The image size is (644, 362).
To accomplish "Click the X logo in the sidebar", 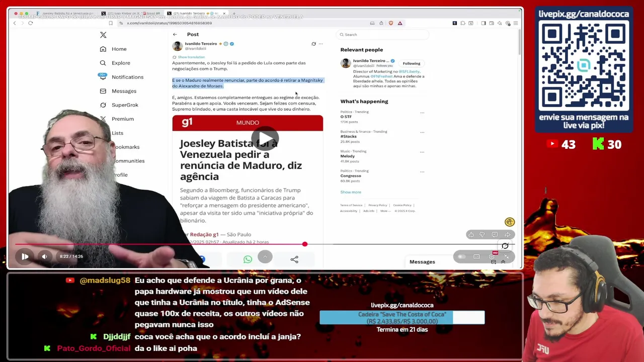I will (x=103, y=35).
